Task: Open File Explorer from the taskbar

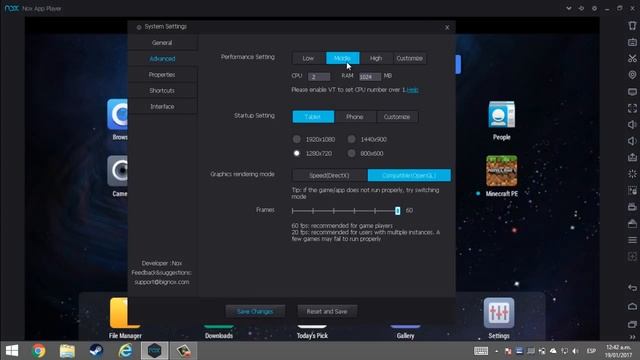Action: [x=67, y=351]
